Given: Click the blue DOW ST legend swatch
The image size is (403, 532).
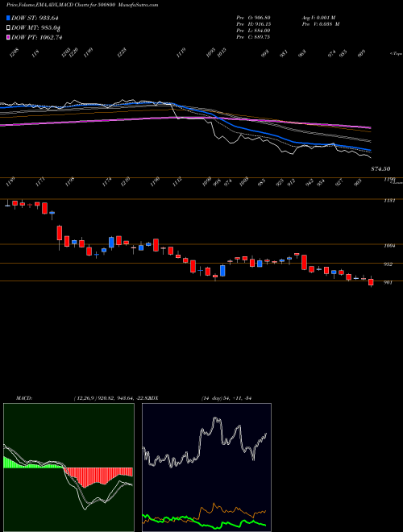Looking at the screenshot, I should click(x=8, y=18).
